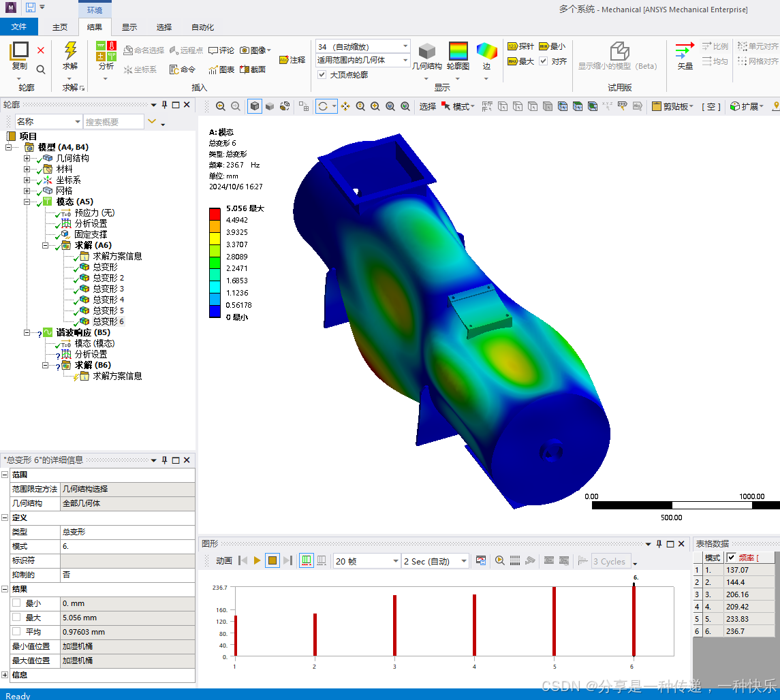Open the 剪贴板 dropdown menu
This screenshot has height=700, width=780.
(x=672, y=106)
